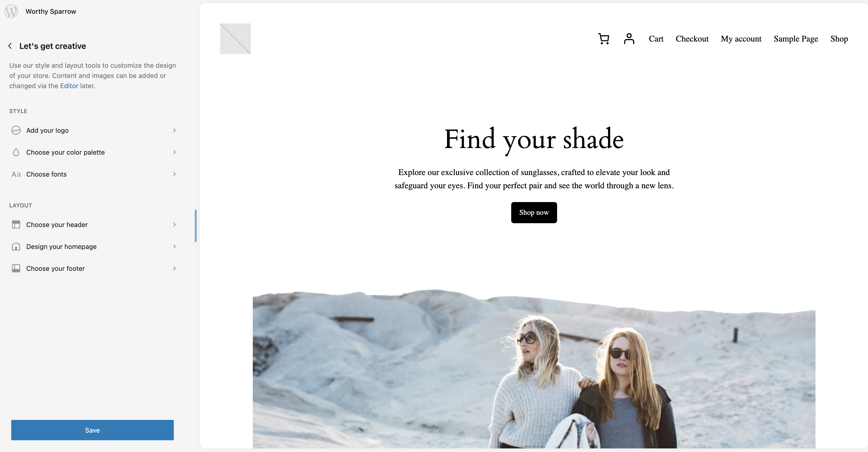The image size is (868, 452).
Task: Click the logo icon beside Add your logo
Action: pos(16,130)
